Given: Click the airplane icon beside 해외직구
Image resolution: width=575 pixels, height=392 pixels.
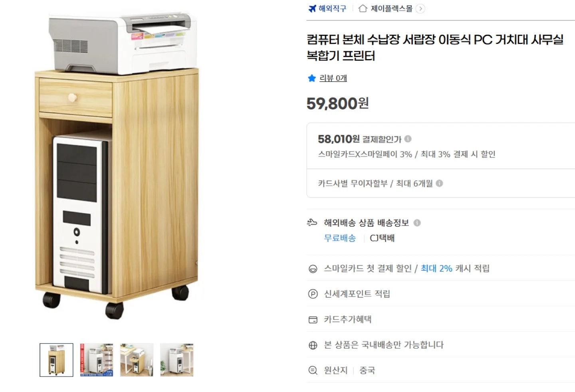Looking at the screenshot, I should 312,8.
